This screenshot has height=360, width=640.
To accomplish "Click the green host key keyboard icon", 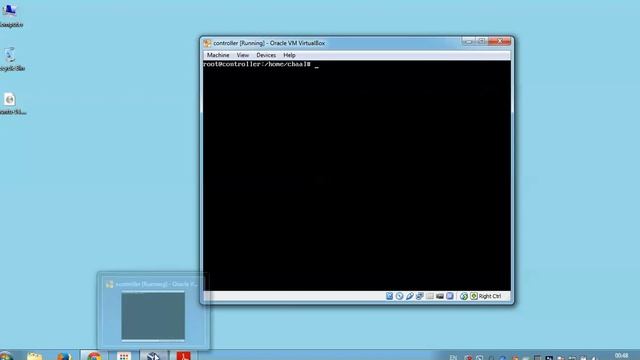I will 474,296.
